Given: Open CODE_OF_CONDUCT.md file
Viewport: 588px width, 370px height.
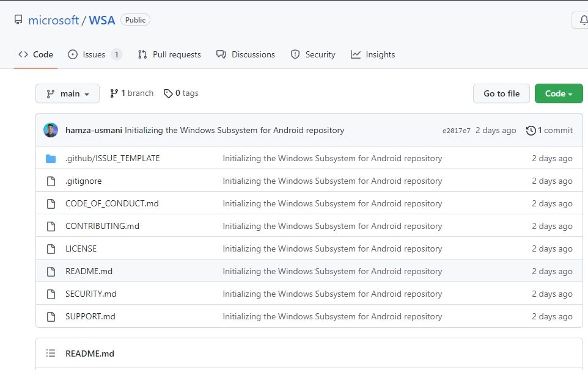Looking at the screenshot, I should click(112, 203).
